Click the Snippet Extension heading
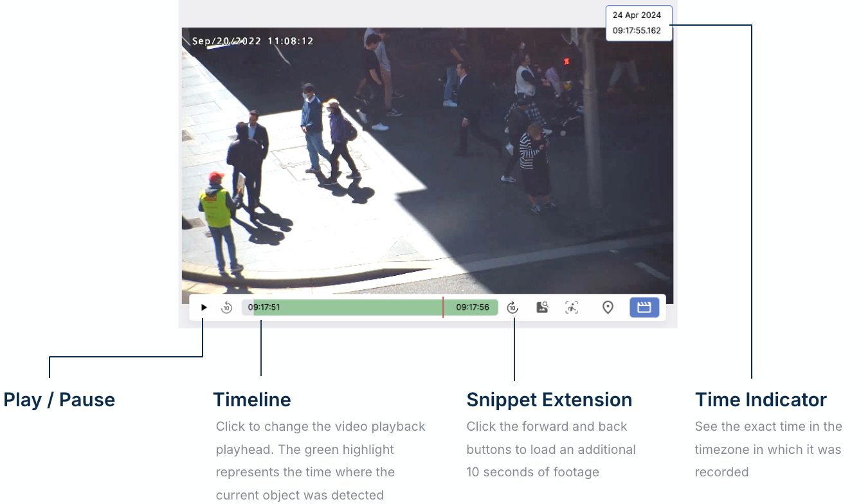 tap(549, 400)
